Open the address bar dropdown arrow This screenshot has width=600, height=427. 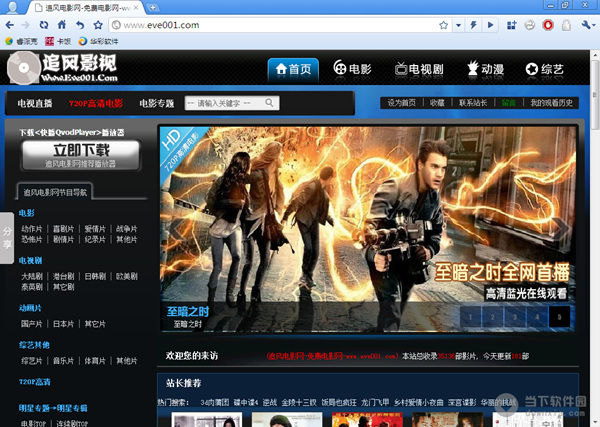tap(458, 25)
